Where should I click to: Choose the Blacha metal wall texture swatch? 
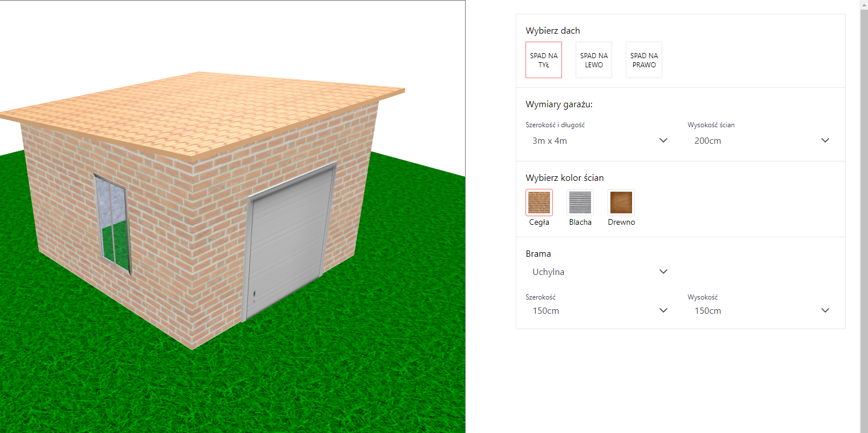pos(580,203)
